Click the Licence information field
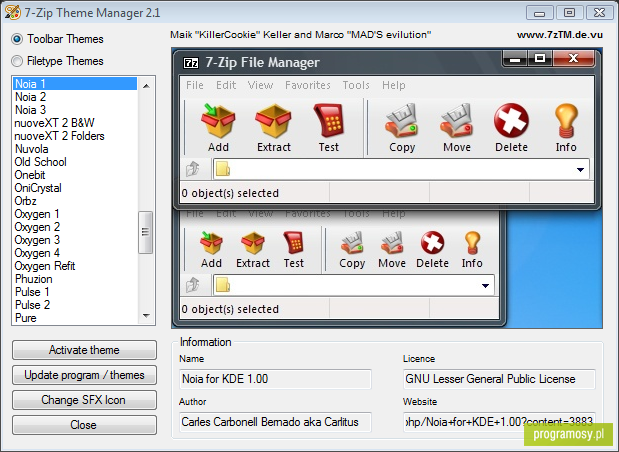This screenshot has width=619, height=452. coord(499,379)
